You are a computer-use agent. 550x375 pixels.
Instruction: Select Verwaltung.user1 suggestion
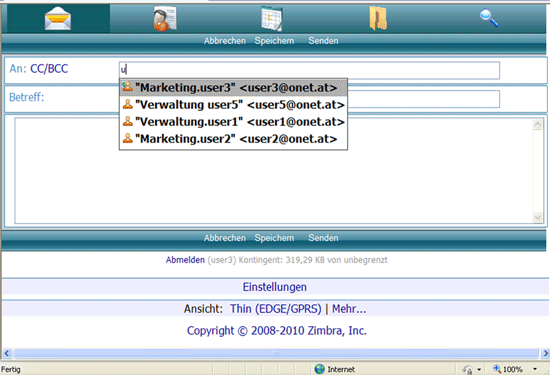pos(234,122)
